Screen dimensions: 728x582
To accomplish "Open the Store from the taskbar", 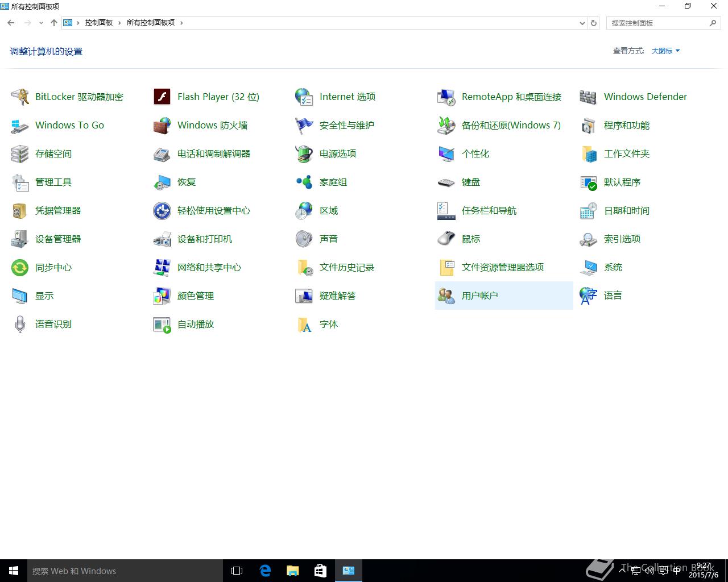I will pos(321,571).
